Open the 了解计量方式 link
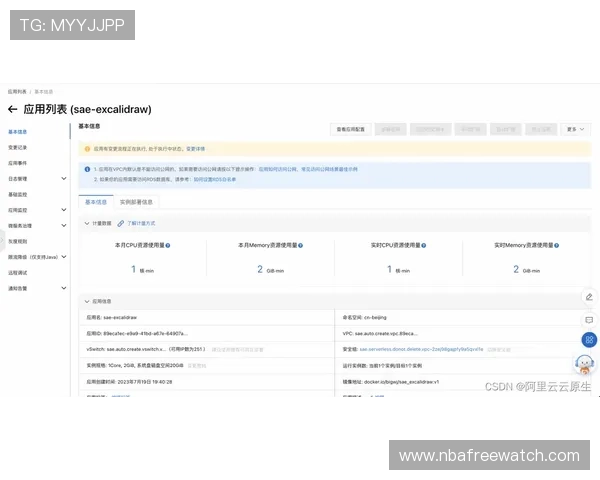The width and height of the screenshot is (600, 480). point(140,223)
